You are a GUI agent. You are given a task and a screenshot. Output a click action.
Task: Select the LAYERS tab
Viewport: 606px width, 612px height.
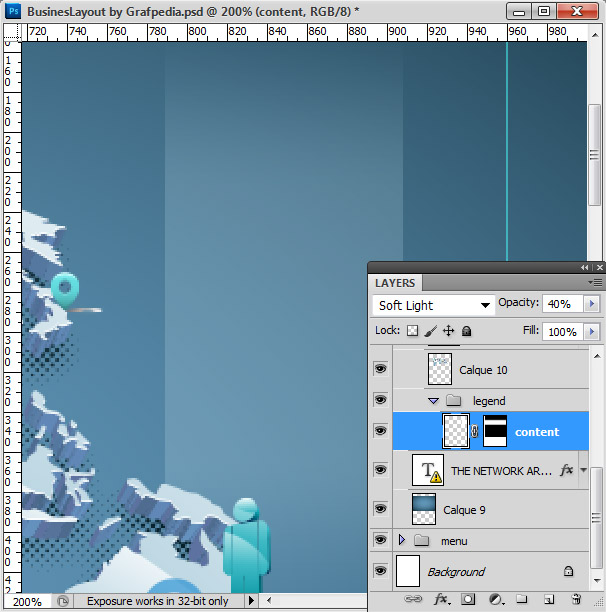[x=395, y=283]
